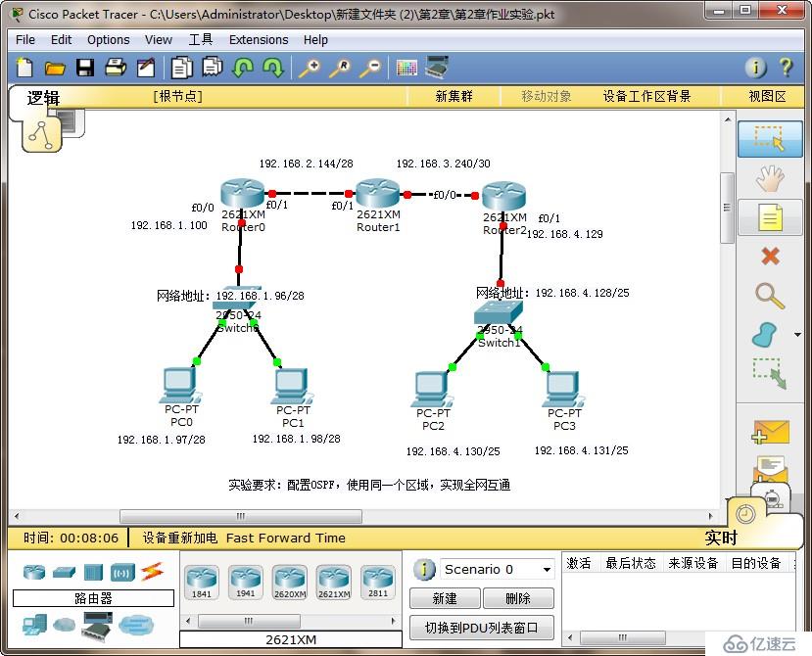Choose the Place Note tool
Viewport: 812px width, 656px height.
tap(770, 217)
